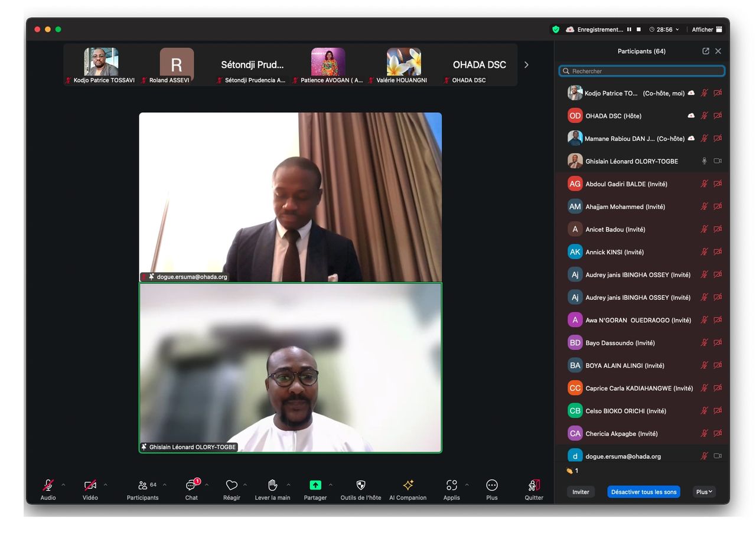Image resolution: width=756 pixels, height=539 pixels.
Task: Click OHADA DSC (Hôte) cloud recording icon
Action: (691, 116)
